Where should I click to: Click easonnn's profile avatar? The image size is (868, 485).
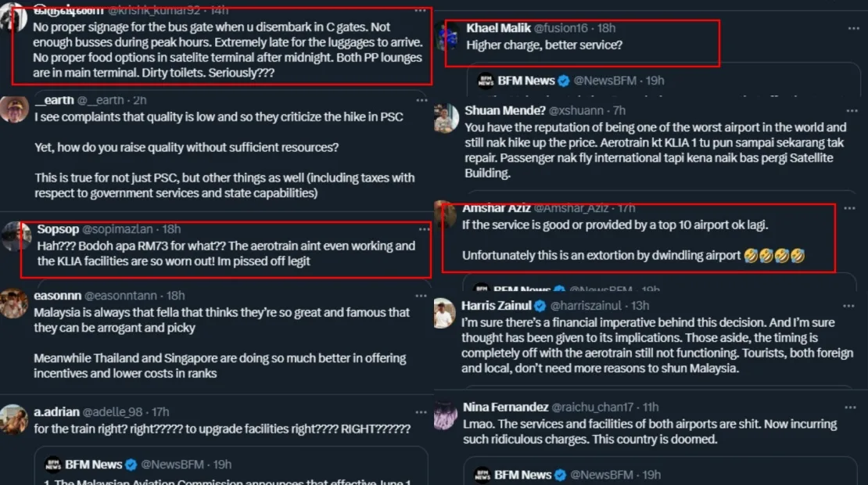pos(14,303)
